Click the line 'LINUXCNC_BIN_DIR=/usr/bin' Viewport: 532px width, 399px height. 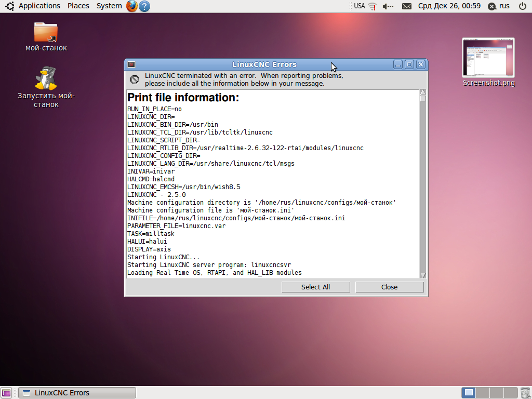pos(172,125)
